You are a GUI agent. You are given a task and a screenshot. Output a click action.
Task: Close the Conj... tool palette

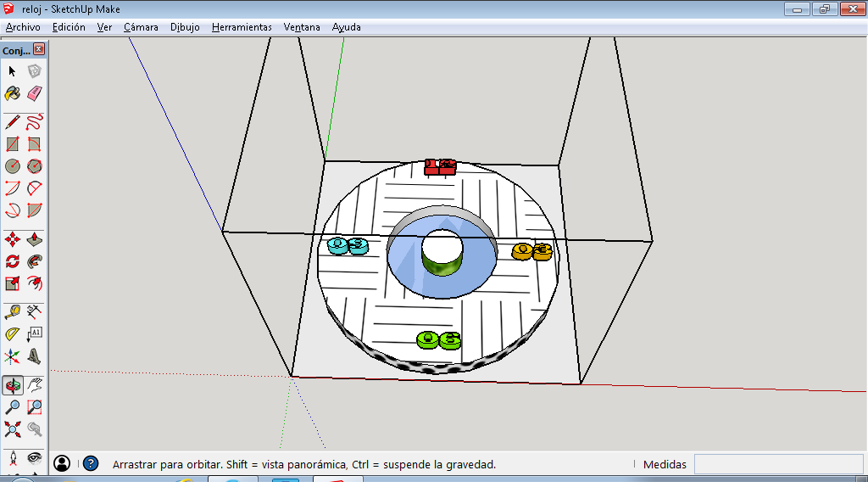(39, 50)
